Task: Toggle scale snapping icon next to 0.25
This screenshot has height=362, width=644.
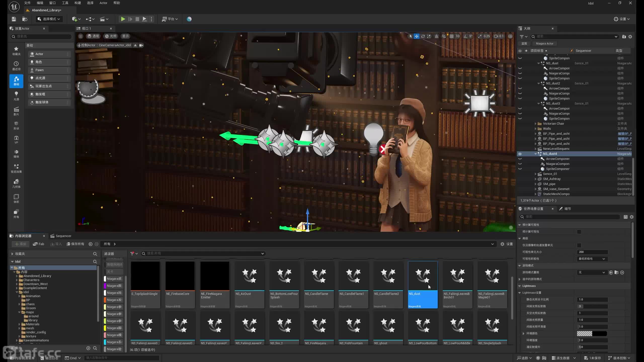Action: (x=480, y=36)
